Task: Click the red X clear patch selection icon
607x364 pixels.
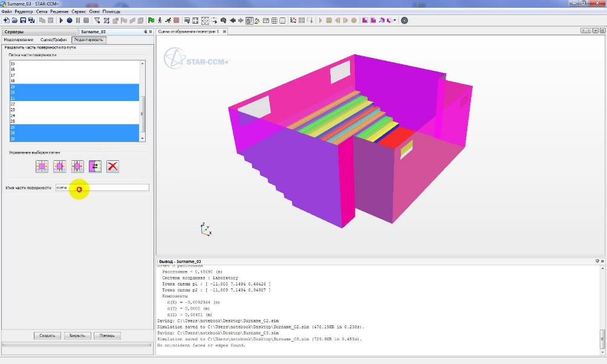Action: click(112, 166)
